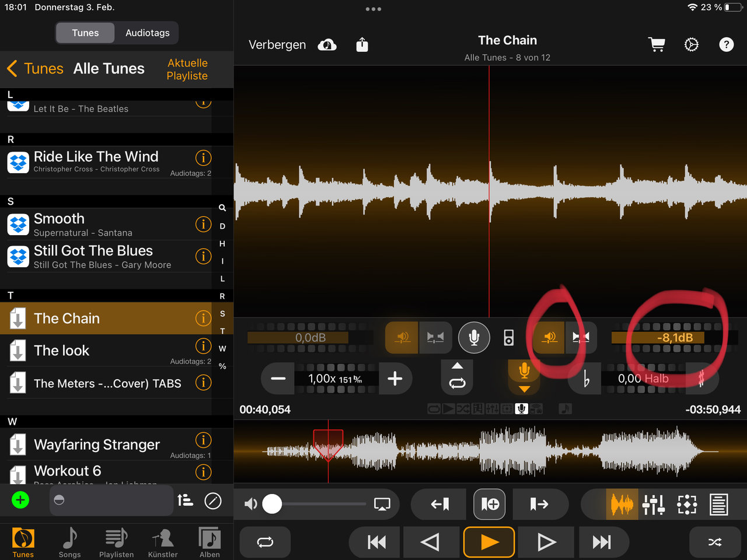Tap the share export icon
This screenshot has height=560, width=747.
pos(362,45)
